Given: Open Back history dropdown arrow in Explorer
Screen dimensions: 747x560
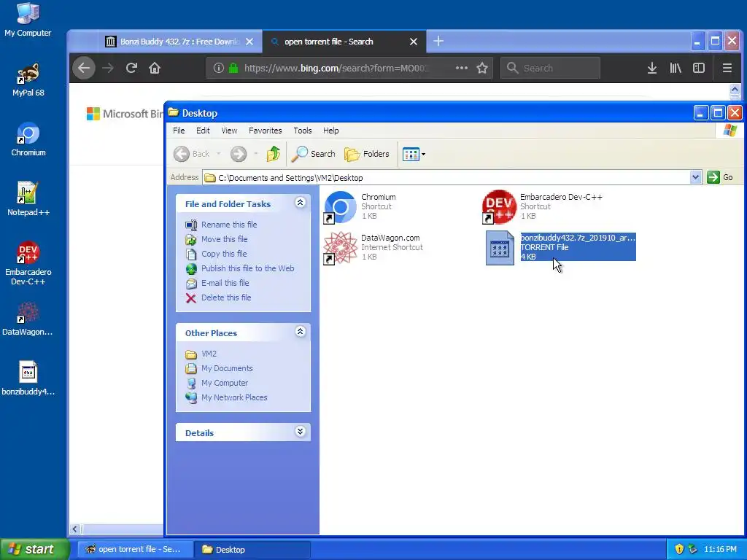Looking at the screenshot, I should 218,154.
